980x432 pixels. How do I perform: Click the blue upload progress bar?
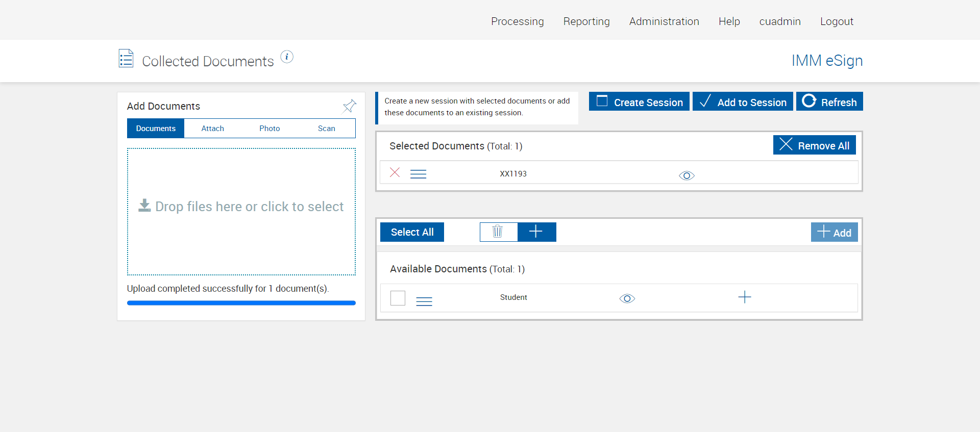(x=241, y=303)
